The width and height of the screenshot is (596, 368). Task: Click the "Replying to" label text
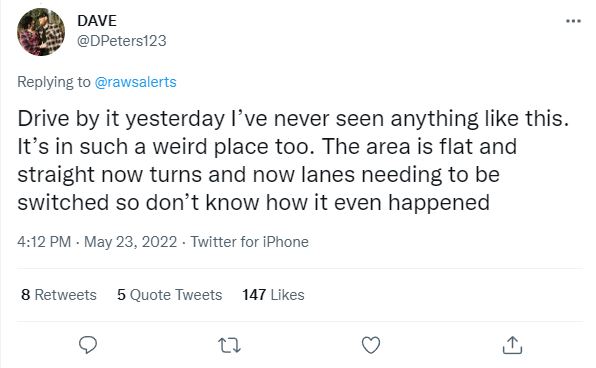coord(54,82)
